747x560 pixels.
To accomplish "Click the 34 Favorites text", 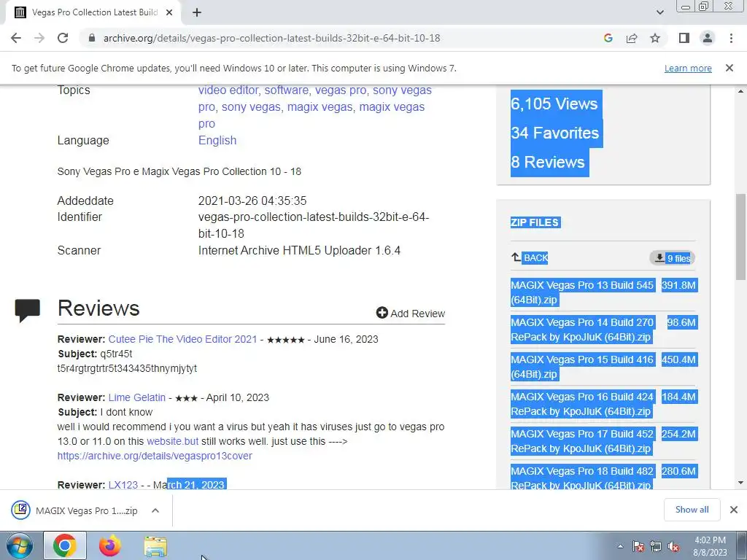I will coord(555,133).
